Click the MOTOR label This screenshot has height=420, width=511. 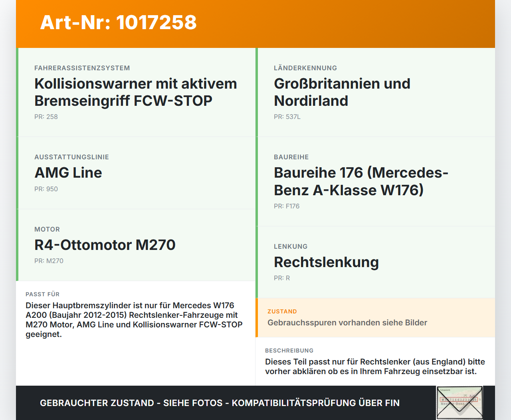coord(47,229)
